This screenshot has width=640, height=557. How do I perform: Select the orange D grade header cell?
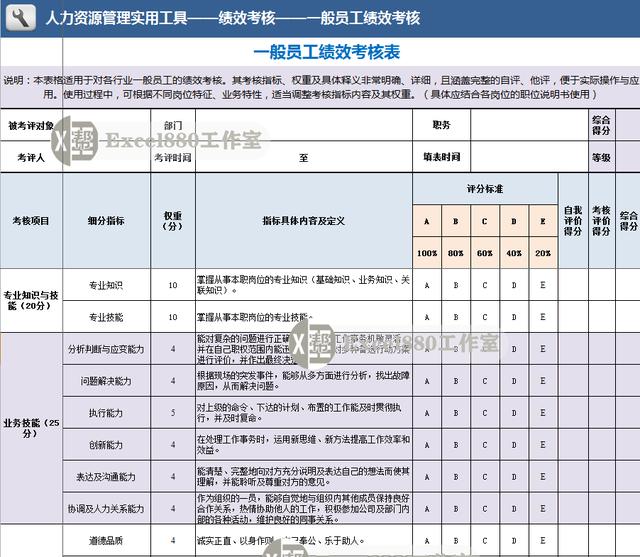coord(514,221)
